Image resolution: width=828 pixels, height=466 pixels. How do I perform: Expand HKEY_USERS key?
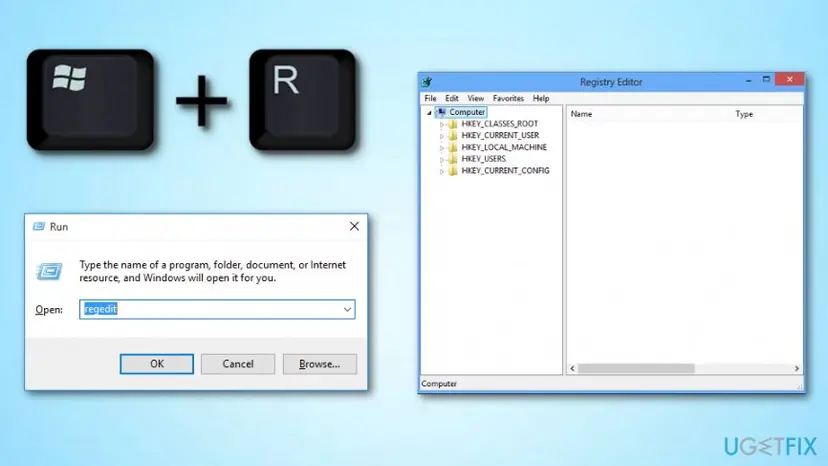tap(441, 159)
